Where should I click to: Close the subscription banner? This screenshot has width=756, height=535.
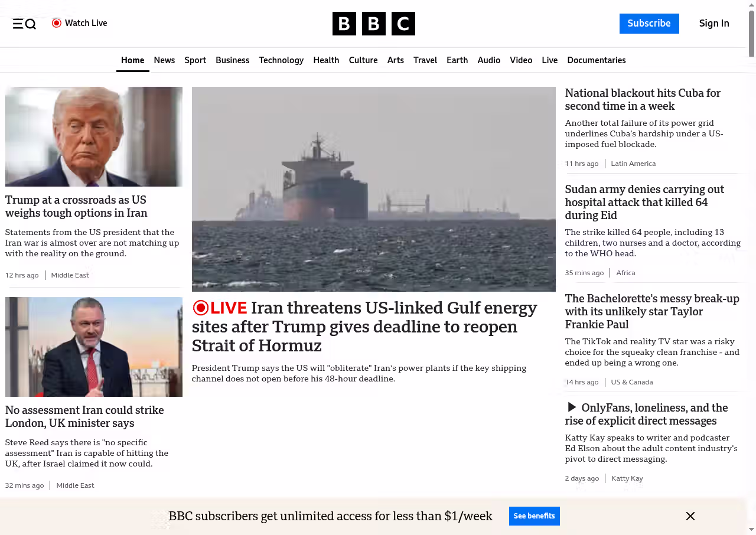690,516
